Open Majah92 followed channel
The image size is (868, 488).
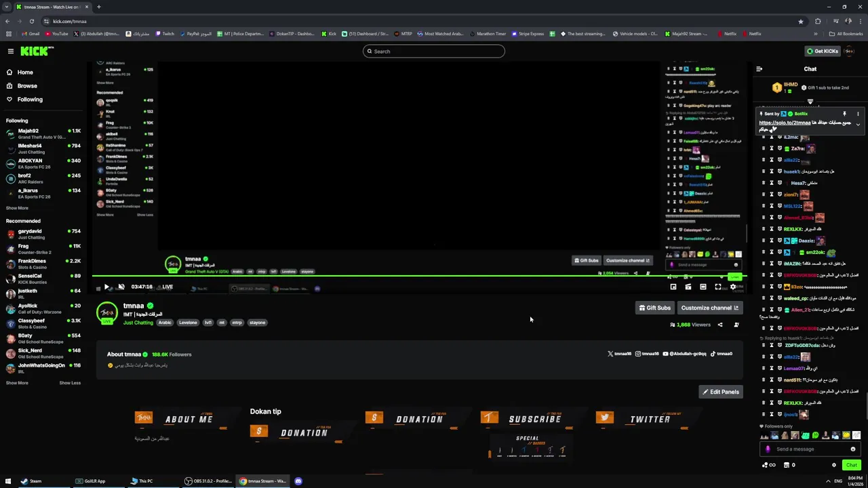coord(42,134)
